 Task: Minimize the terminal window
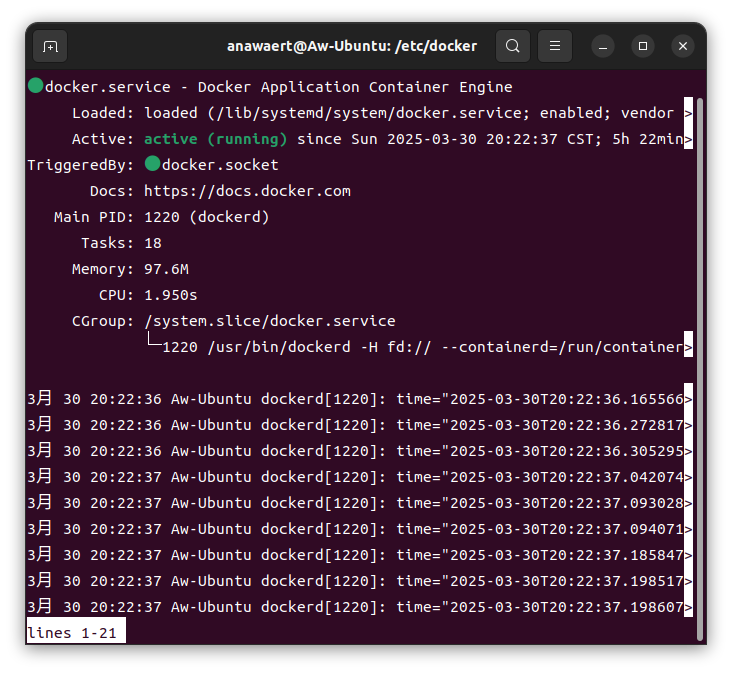click(603, 46)
